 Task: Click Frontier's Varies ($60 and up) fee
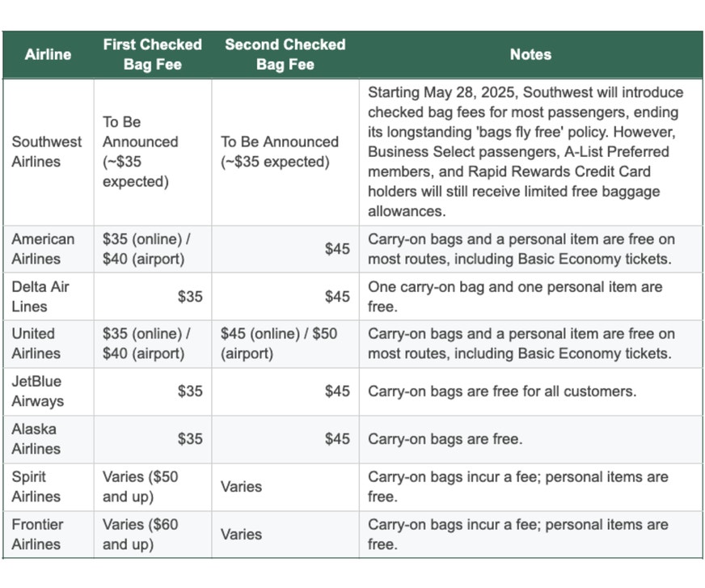(x=141, y=534)
